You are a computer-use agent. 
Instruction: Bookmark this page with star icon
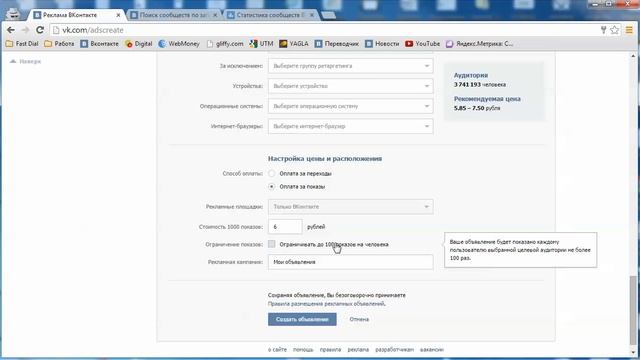[x=614, y=30]
